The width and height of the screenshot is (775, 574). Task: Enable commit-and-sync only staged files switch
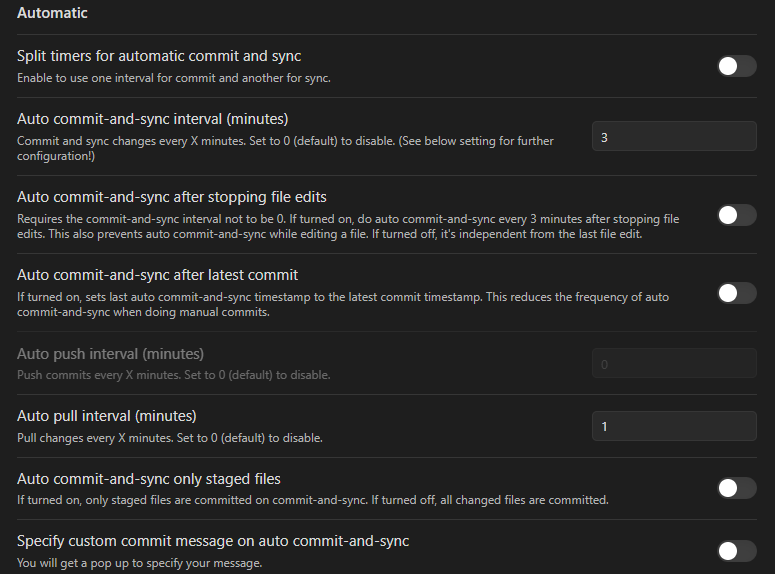tap(736, 488)
